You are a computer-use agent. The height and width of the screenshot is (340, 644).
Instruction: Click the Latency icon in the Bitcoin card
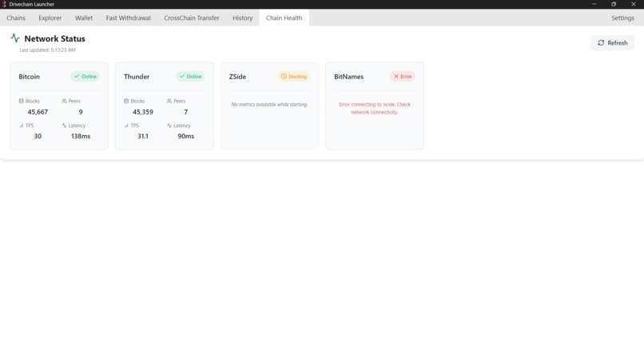pos(64,126)
